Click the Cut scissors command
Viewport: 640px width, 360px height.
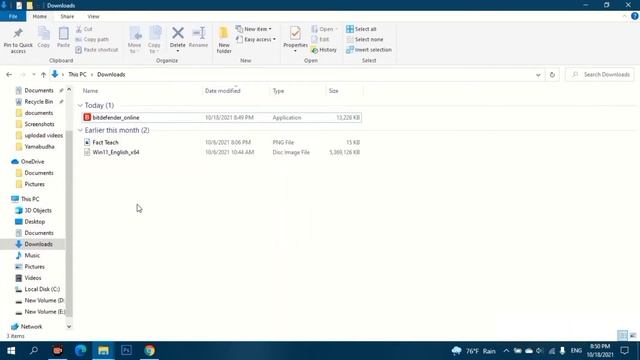84,29
